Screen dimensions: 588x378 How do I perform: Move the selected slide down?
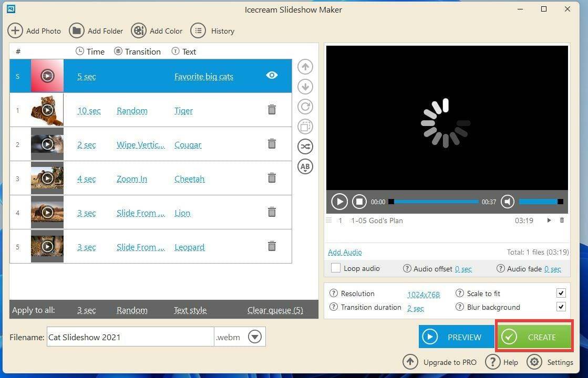coord(305,87)
